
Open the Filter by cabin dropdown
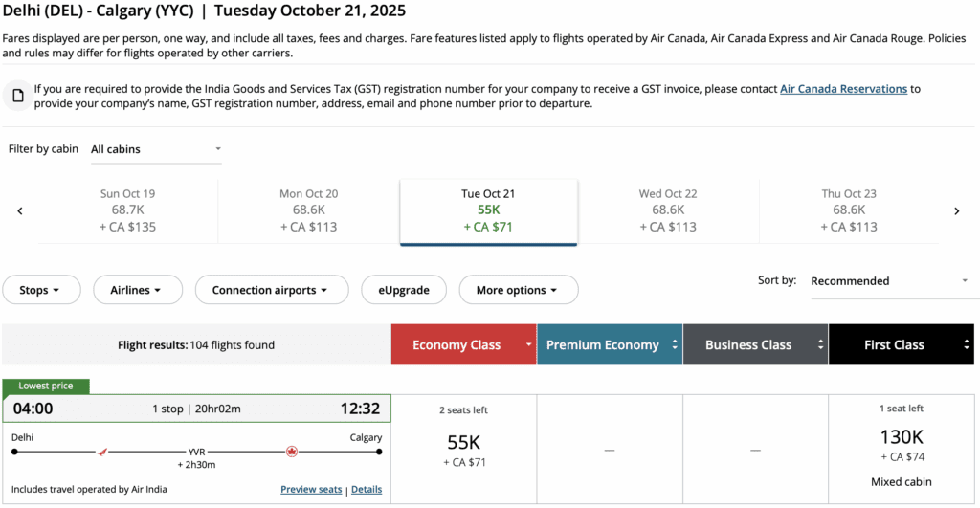point(156,149)
